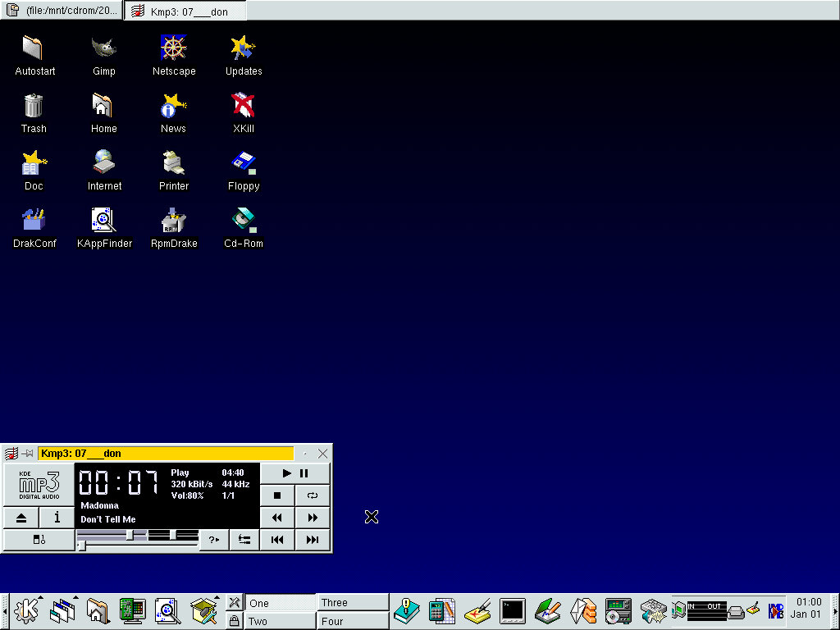Stop playback with the square stop button
Viewport: 840px width, 630px height.
click(277, 495)
